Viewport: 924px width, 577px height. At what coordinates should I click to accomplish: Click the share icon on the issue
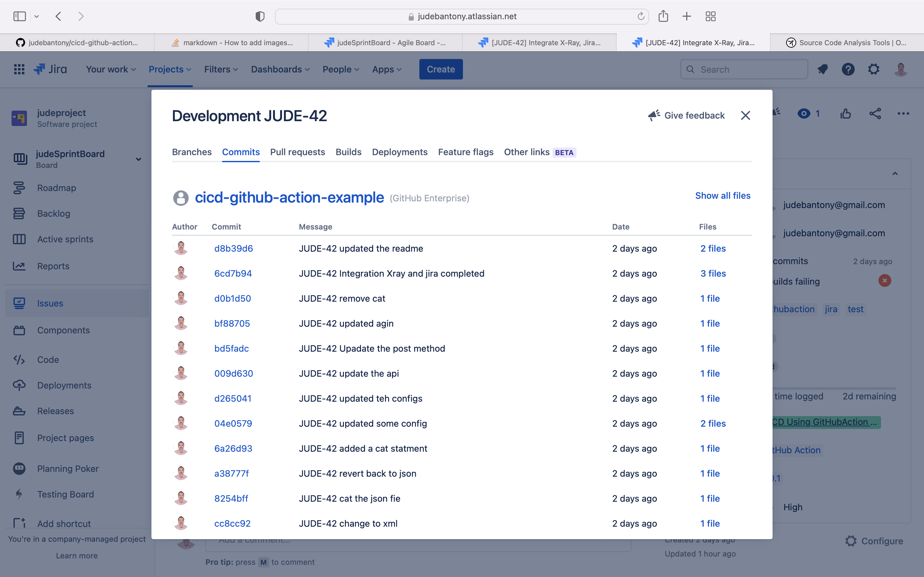tap(875, 114)
